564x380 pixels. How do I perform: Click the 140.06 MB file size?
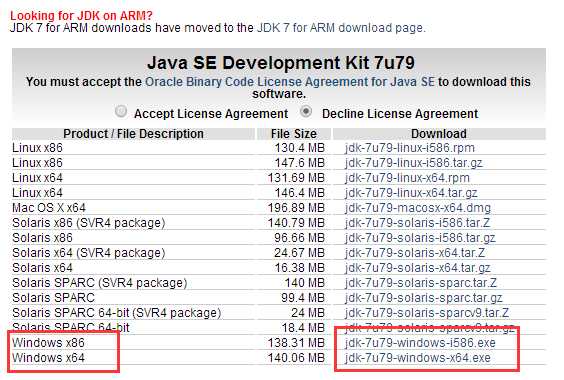(296, 358)
